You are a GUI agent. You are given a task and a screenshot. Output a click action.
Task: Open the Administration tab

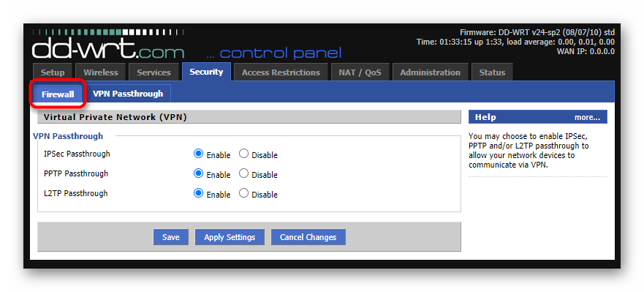[430, 72]
